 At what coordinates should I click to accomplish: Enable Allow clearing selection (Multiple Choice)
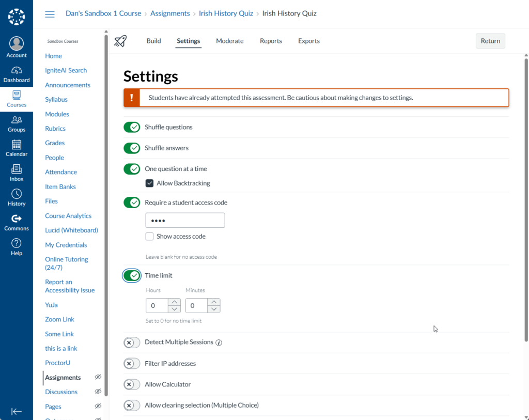tap(132, 406)
